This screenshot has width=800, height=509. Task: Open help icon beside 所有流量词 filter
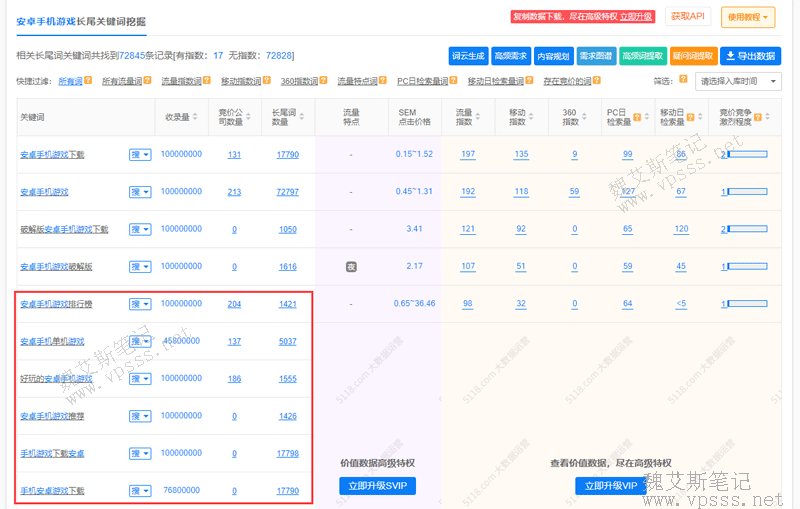(x=147, y=81)
